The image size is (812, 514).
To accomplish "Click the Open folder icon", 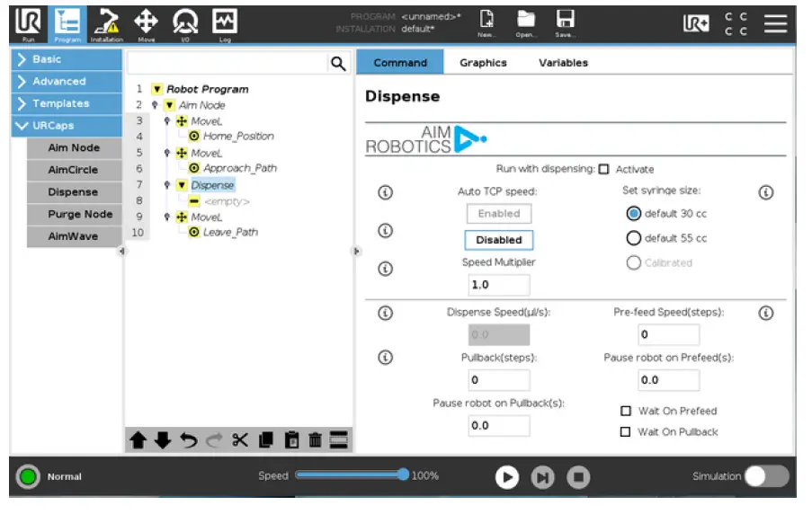I will tap(526, 23).
